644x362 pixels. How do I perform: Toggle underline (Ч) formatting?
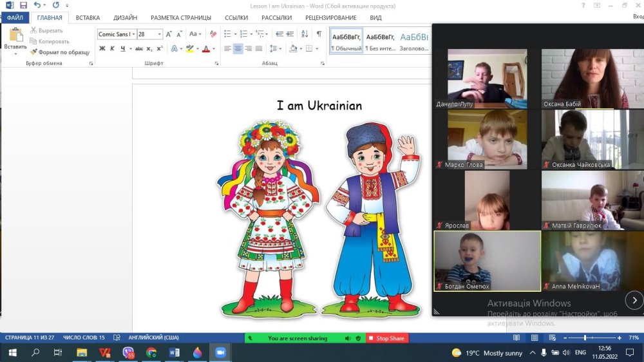click(122, 48)
